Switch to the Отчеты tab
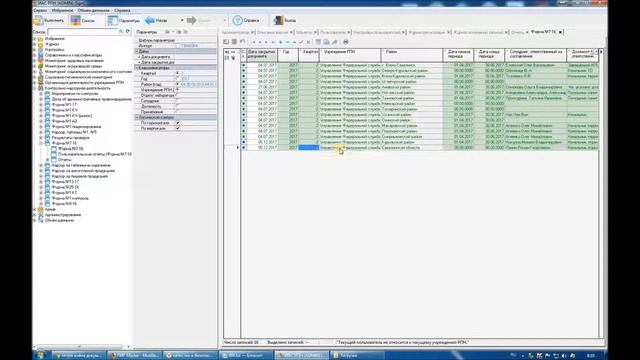Screen dimensions: 640x360 [518, 32]
